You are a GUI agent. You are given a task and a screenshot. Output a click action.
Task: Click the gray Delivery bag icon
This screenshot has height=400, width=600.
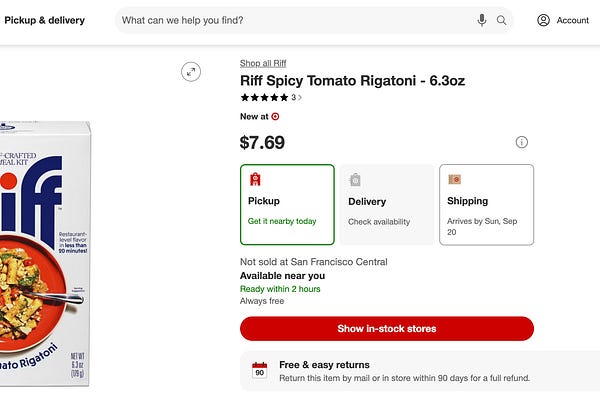coord(355,180)
